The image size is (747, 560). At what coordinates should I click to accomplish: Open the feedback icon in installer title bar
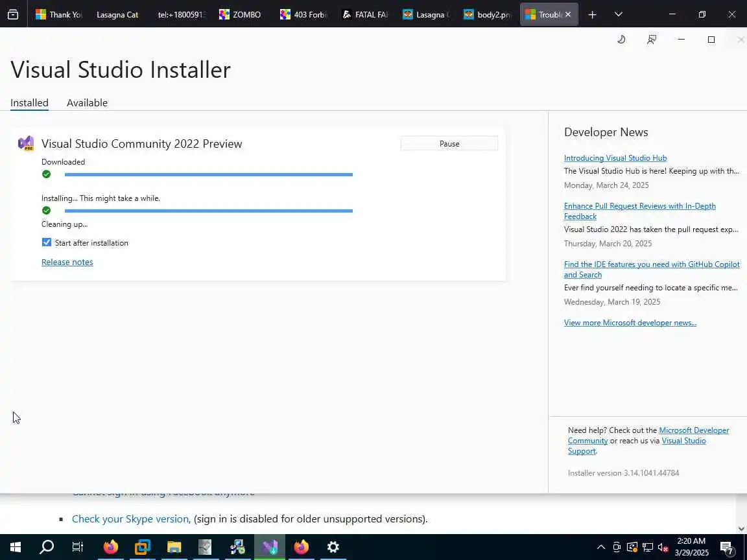click(651, 40)
